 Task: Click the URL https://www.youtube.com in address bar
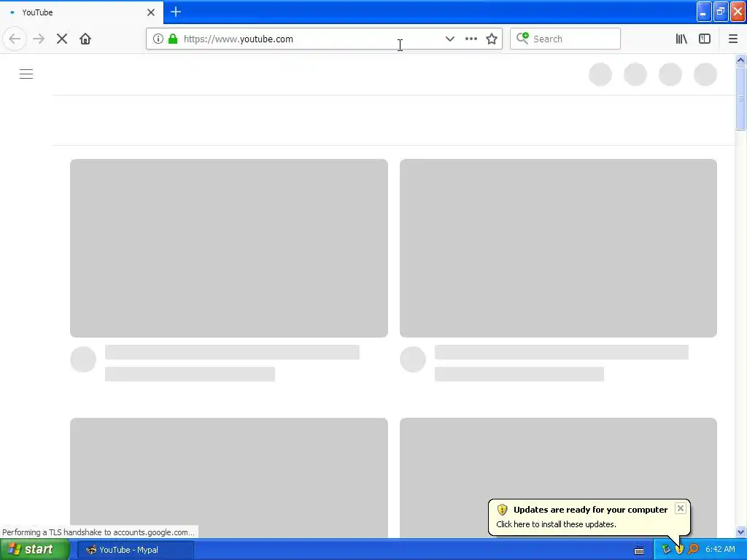(239, 39)
